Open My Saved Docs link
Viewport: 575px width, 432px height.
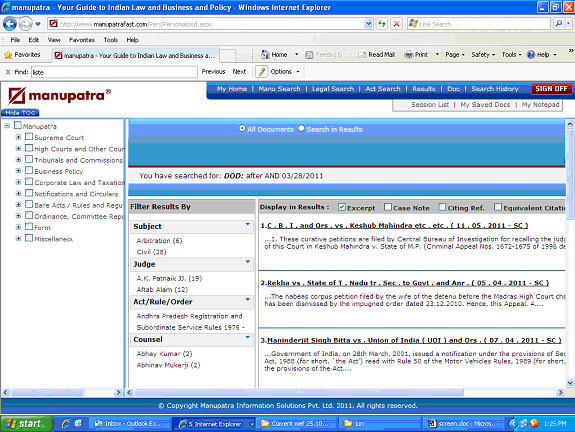485,105
